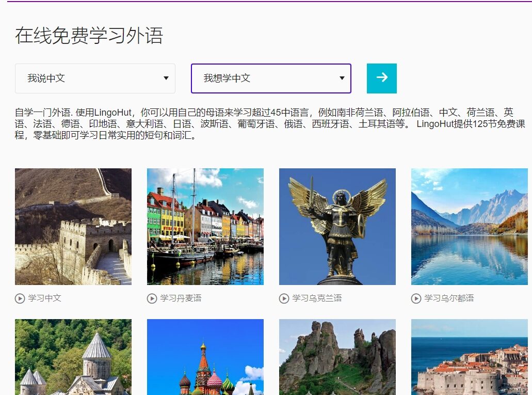This screenshot has width=532, height=395.
Task: Open the 学习乌克兰语 link
Action: tap(317, 298)
